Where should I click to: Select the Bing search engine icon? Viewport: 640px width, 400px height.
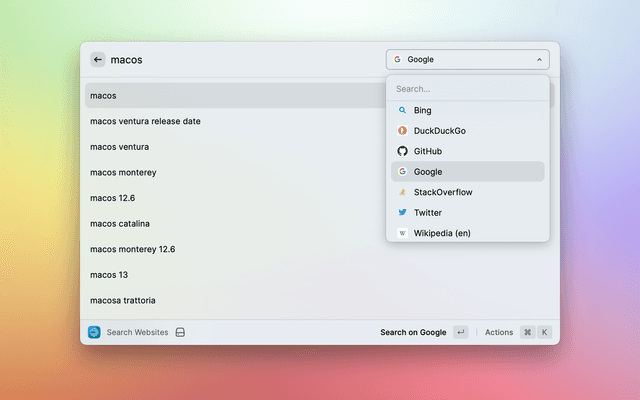pos(402,110)
